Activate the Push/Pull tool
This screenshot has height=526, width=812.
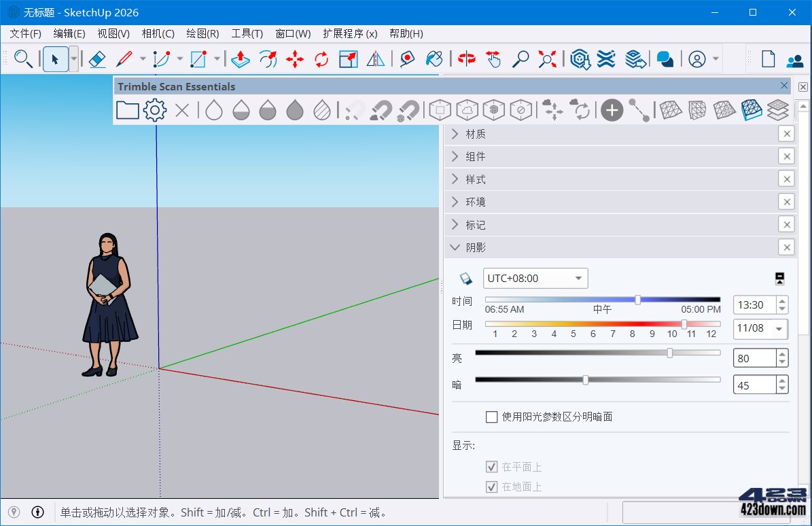pyautogui.click(x=241, y=59)
